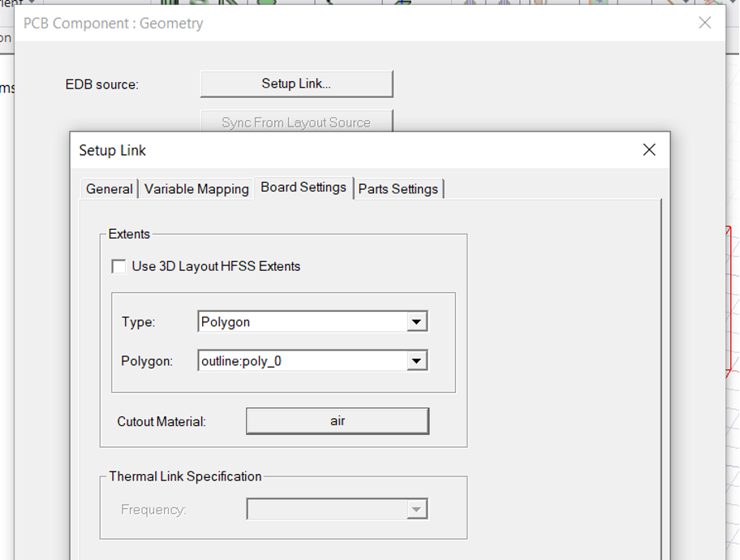Click the Setup Link title bar
This screenshot has height=560, width=740.
tap(325, 150)
